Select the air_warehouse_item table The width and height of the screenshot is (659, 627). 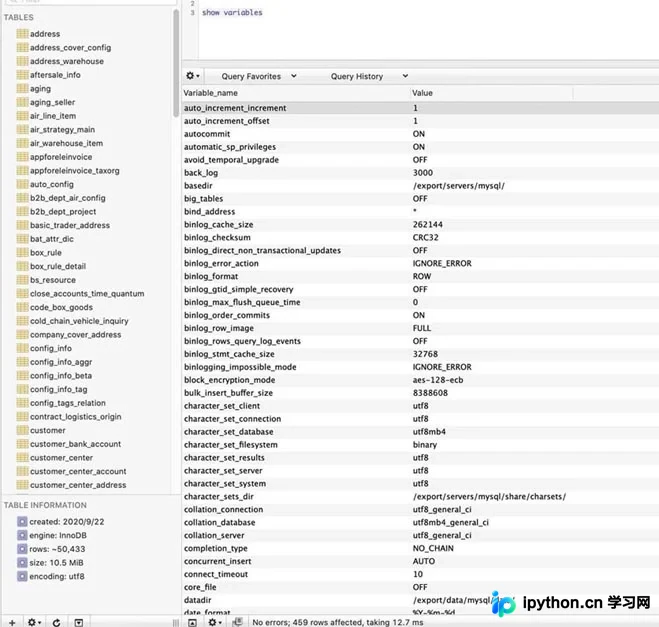click(x=66, y=143)
